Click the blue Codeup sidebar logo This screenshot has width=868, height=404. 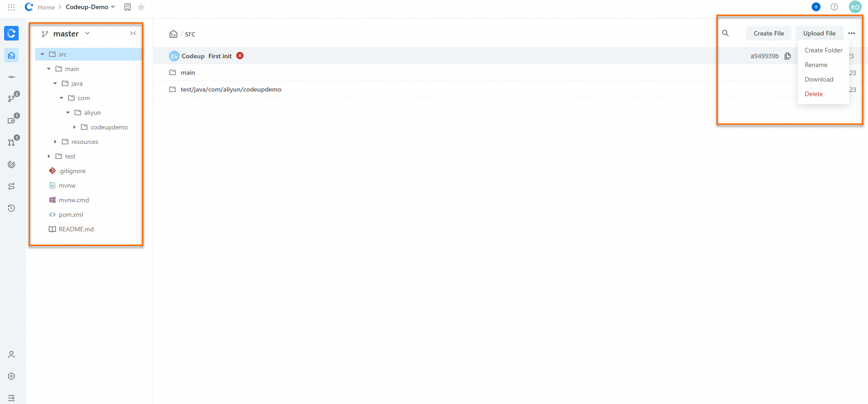coord(11,33)
